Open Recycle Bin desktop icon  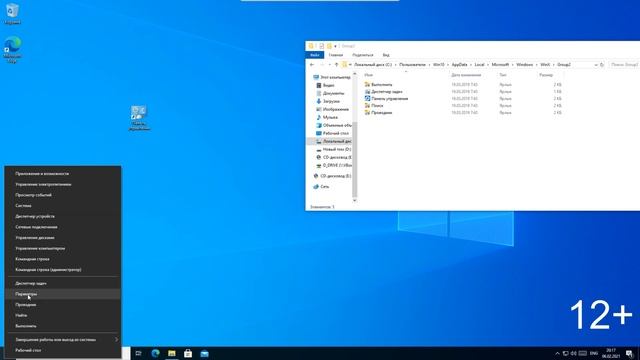(x=12, y=13)
